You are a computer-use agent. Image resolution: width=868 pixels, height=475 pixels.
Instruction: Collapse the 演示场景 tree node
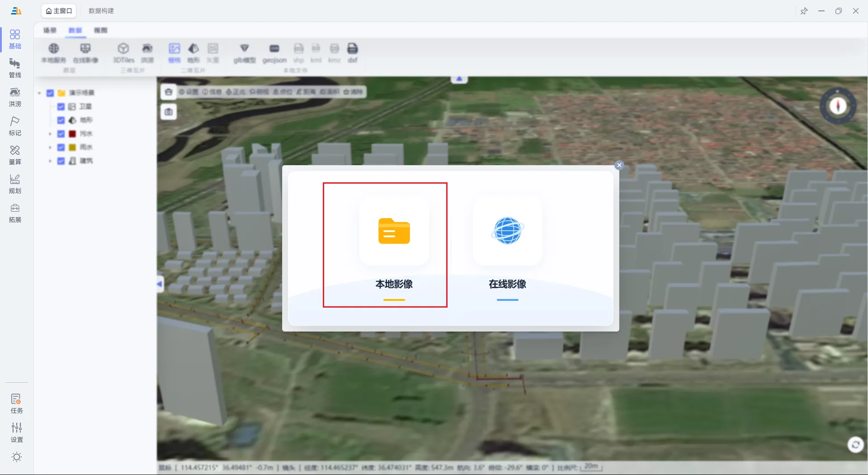(x=40, y=93)
